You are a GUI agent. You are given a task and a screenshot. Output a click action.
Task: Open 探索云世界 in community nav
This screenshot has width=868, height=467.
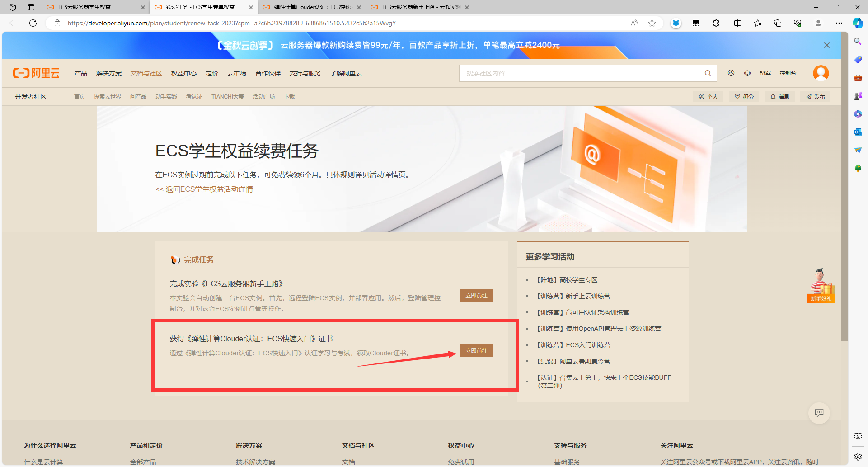pos(108,97)
